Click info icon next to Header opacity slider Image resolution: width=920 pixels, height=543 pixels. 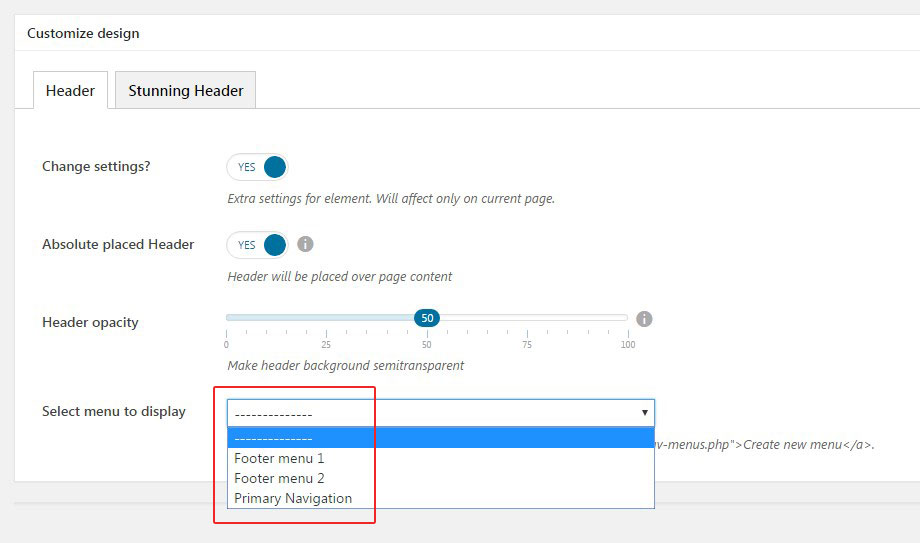[644, 319]
